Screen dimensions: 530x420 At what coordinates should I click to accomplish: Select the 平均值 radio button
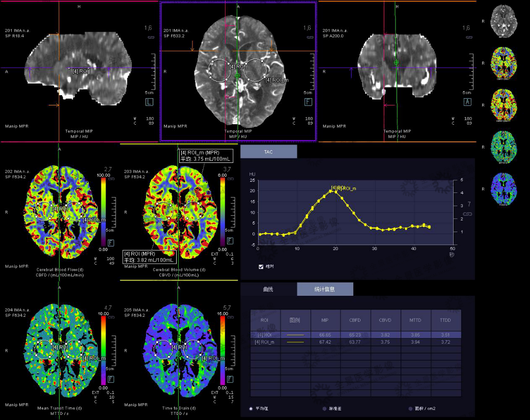pos(251,408)
